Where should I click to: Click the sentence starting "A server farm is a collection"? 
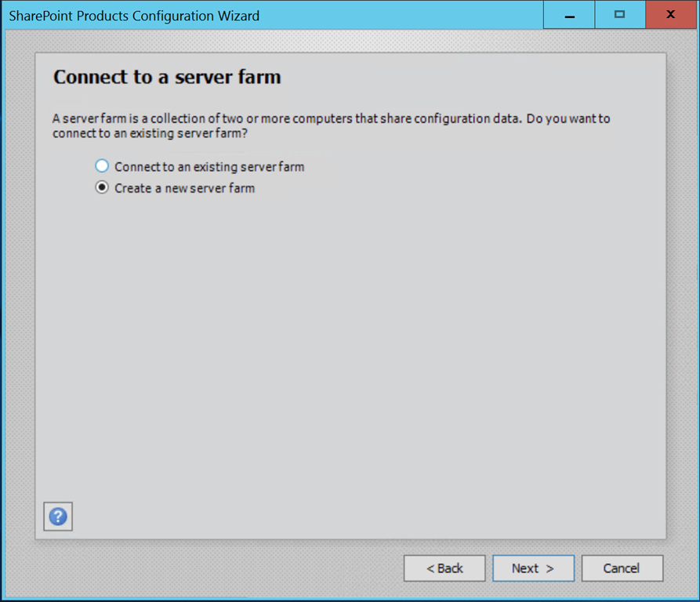[x=332, y=118]
